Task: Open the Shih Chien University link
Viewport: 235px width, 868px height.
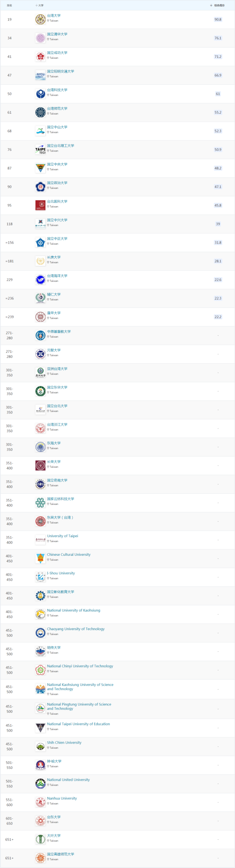Action: coord(64,743)
